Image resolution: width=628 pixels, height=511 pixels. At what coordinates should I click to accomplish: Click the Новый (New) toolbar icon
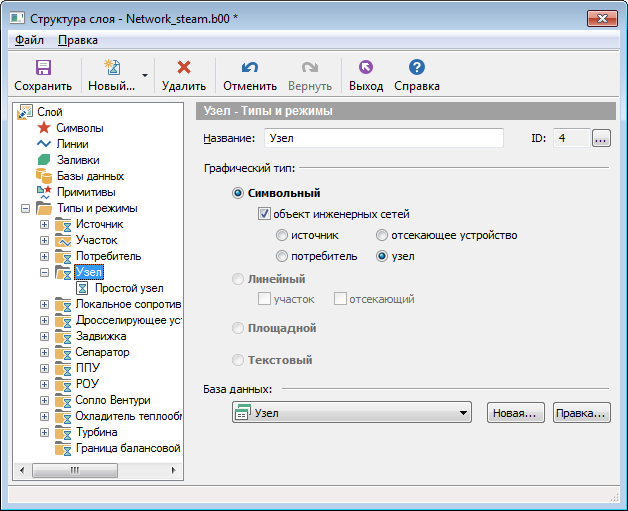(x=111, y=68)
